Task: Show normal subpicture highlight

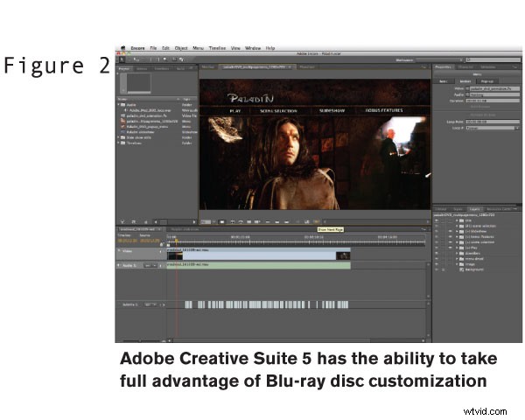Action: pyautogui.click(x=268, y=221)
